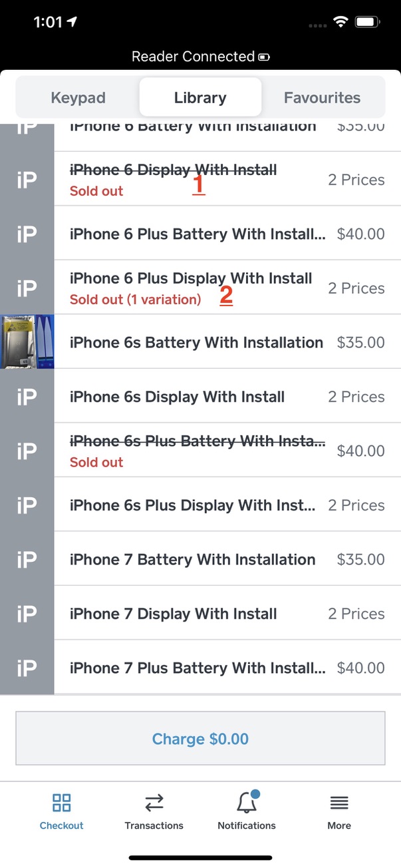Tap the reader battery status icon
The image size is (401, 868).
264,57
